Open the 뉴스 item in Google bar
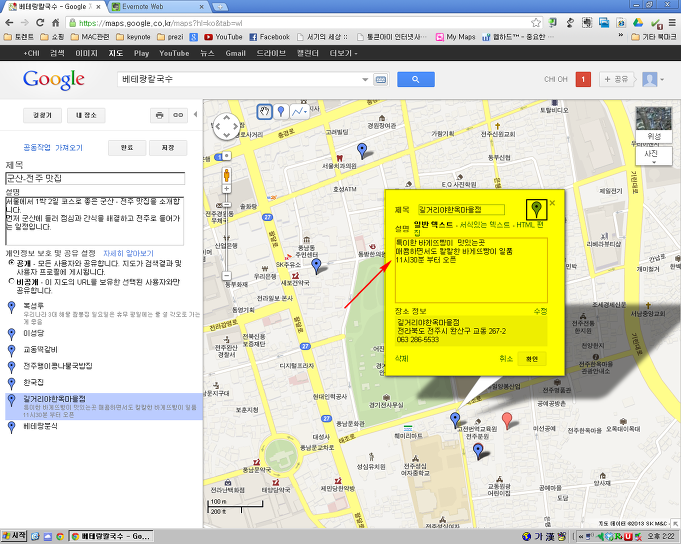 click(x=207, y=53)
